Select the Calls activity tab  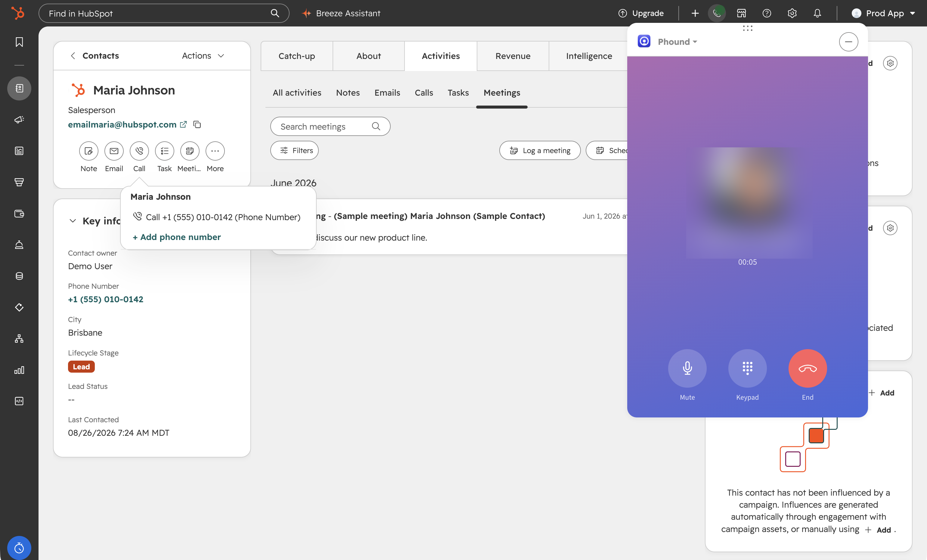tap(424, 92)
